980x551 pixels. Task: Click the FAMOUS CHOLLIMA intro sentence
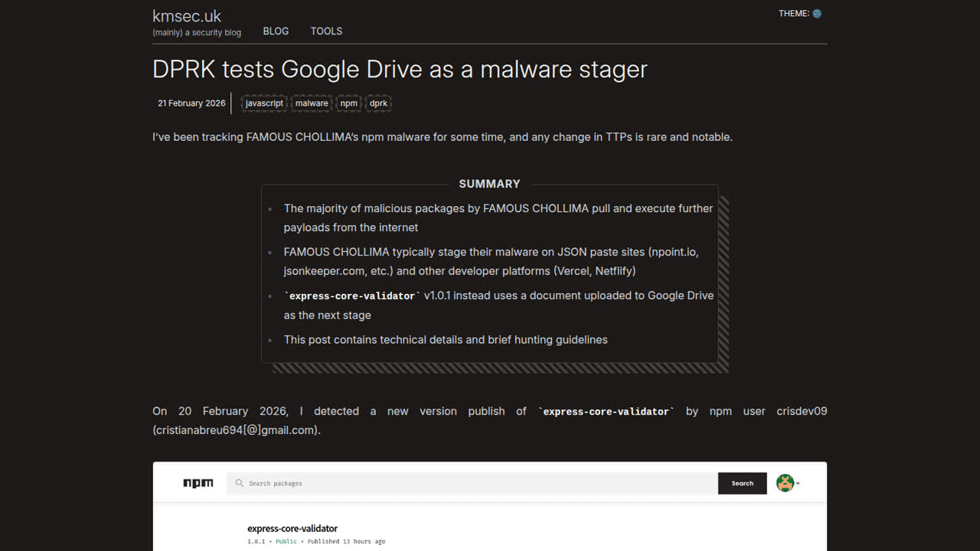coord(443,137)
